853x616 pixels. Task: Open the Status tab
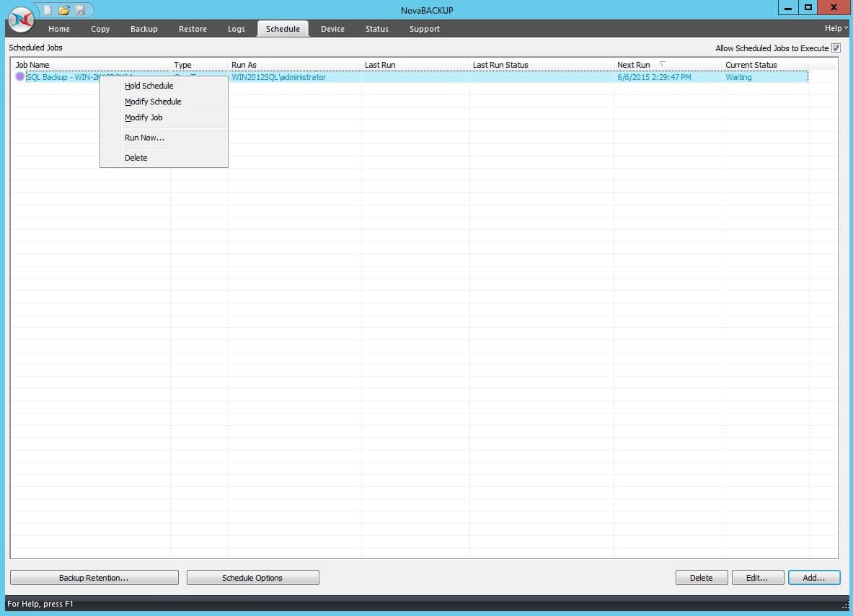tap(376, 29)
